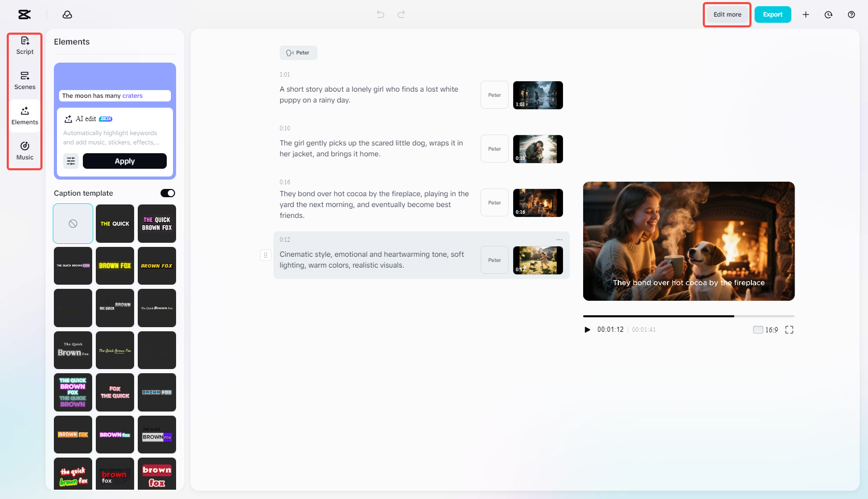
Task: Apply the AI edit
Action: (124, 161)
